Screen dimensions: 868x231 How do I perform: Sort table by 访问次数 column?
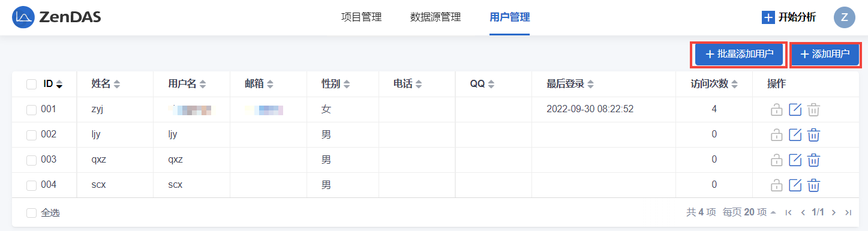[714, 84]
